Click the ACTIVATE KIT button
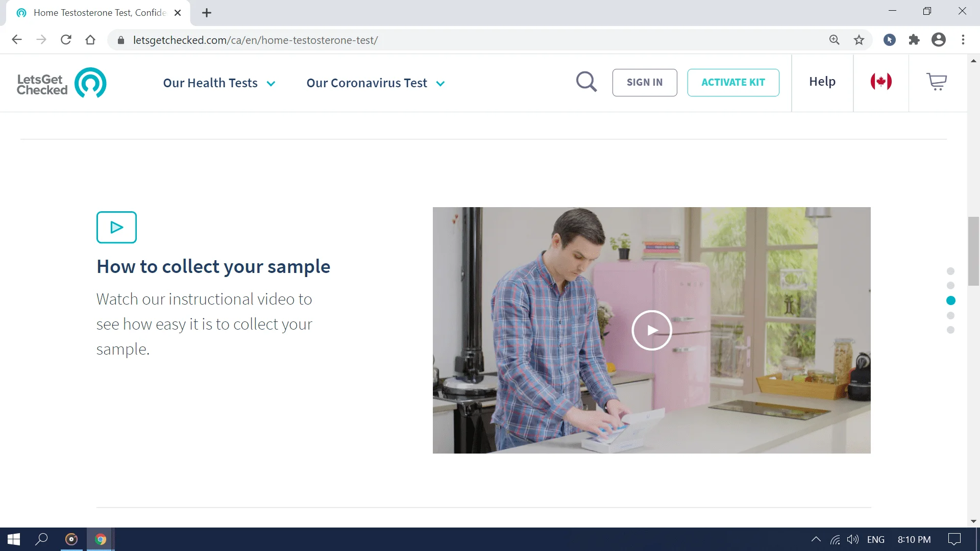980x551 pixels. pos(733,82)
